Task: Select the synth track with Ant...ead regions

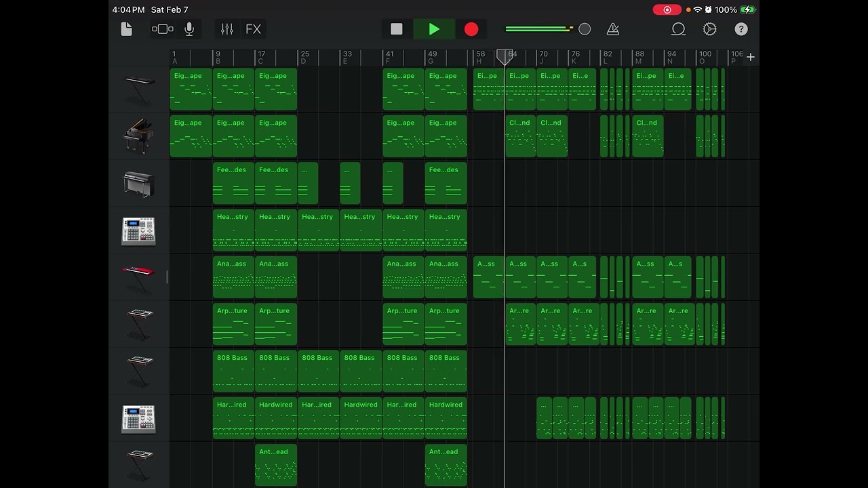Action: pos(139,465)
